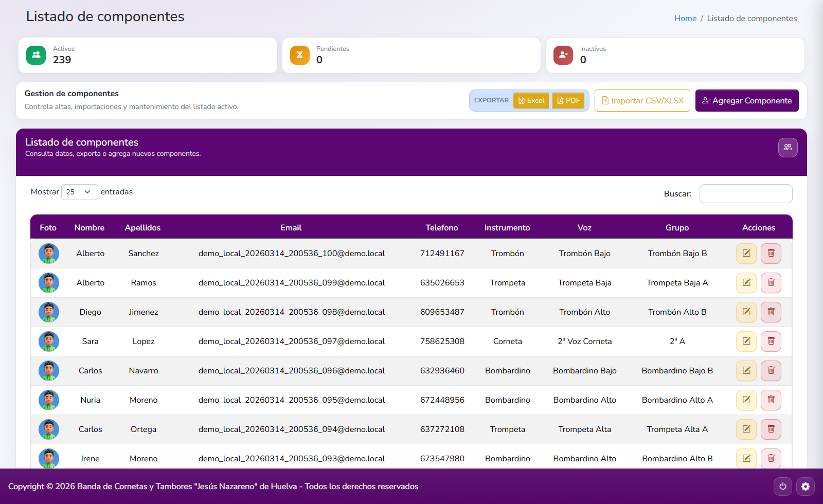This screenshot has height=504, width=823.
Task: Sort table by Instrumento column header
Action: coord(507,228)
